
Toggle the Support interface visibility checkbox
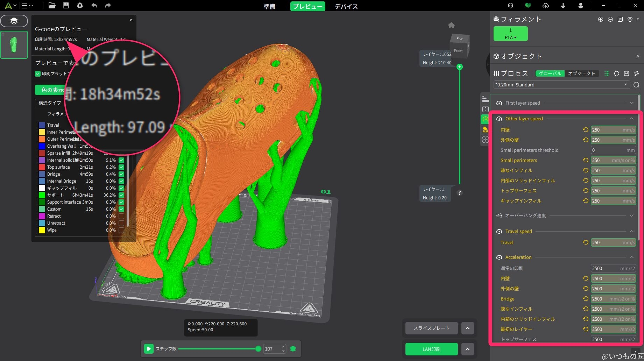pyautogui.click(x=121, y=202)
